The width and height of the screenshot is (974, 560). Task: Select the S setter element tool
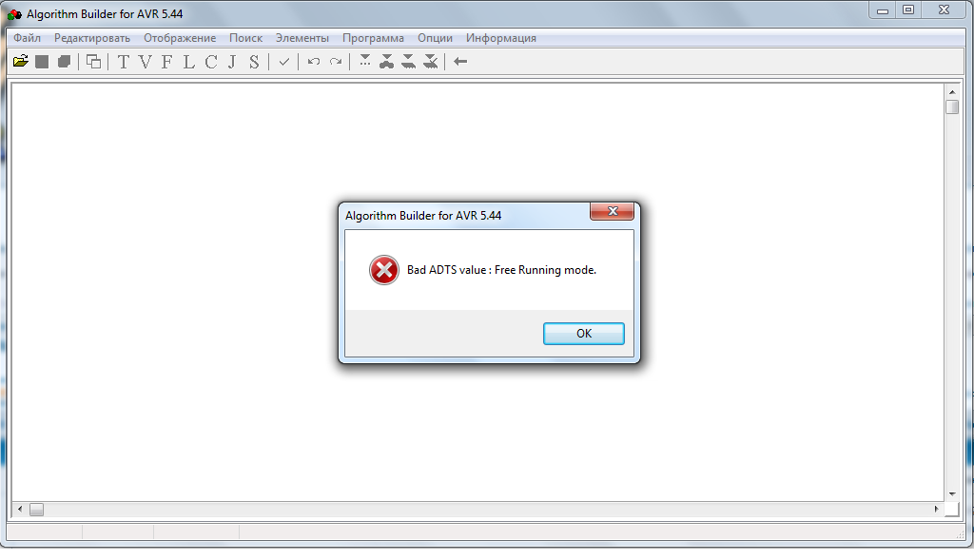[x=253, y=62]
